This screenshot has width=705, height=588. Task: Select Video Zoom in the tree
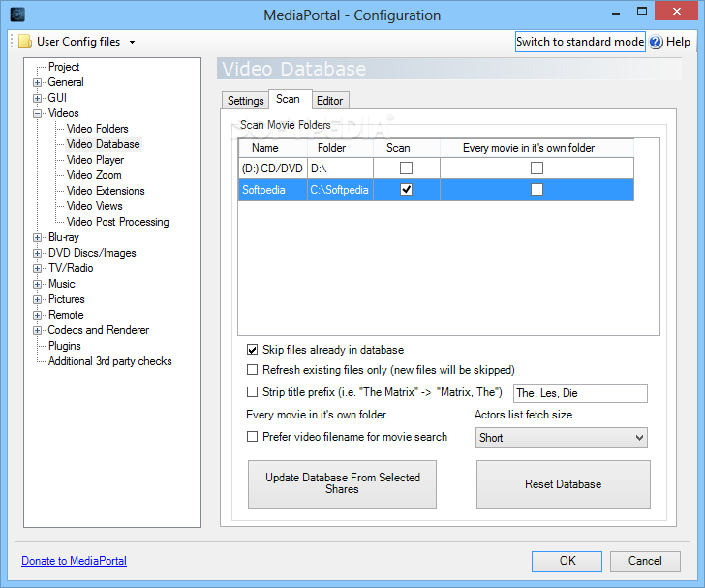coord(94,175)
